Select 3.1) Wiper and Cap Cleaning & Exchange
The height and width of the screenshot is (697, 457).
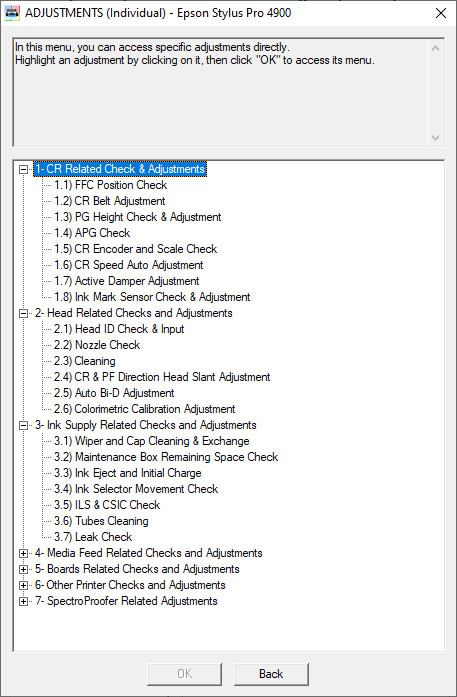152,441
